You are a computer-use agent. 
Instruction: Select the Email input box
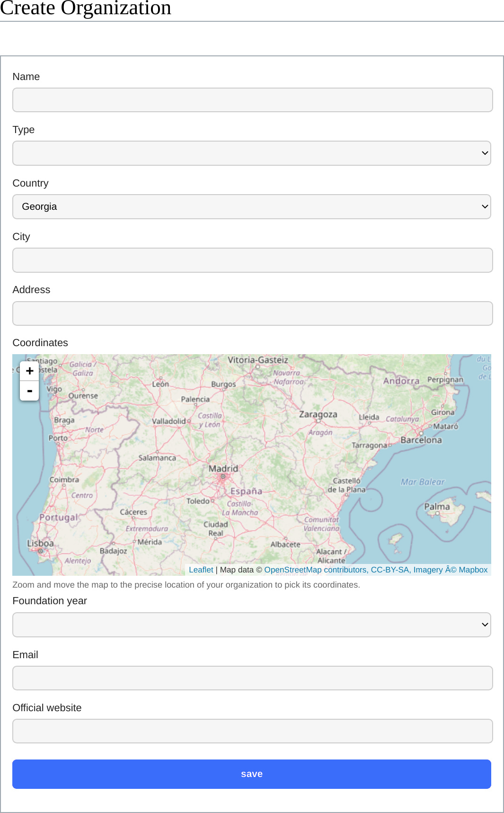(x=252, y=678)
